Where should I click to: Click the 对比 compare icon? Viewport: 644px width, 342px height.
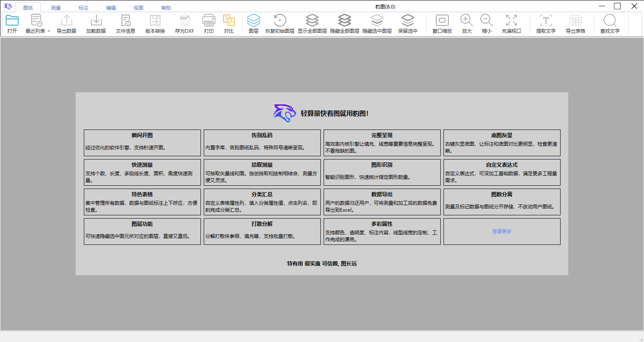click(x=229, y=20)
